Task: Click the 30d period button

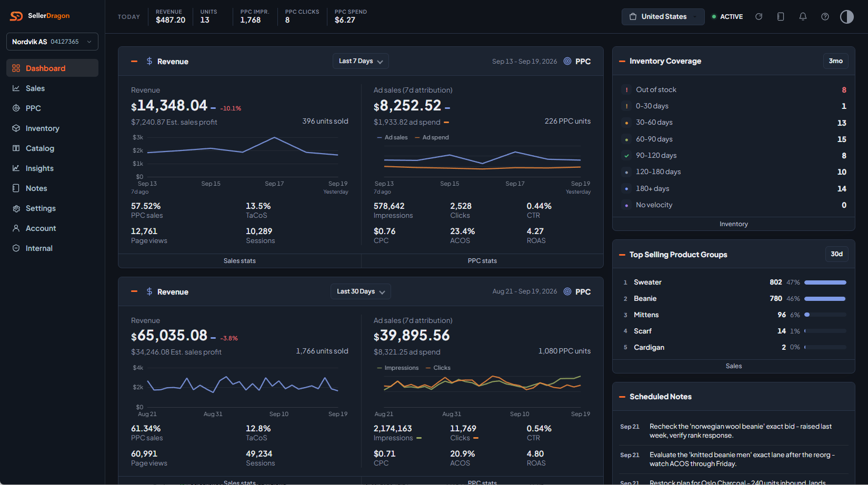Action: 836,254
